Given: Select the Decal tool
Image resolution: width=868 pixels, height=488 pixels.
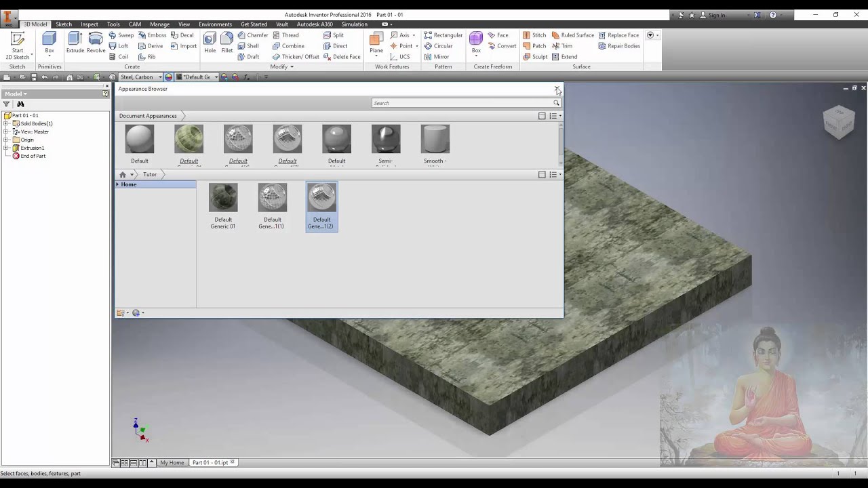Looking at the screenshot, I should pyautogui.click(x=182, y=35).
